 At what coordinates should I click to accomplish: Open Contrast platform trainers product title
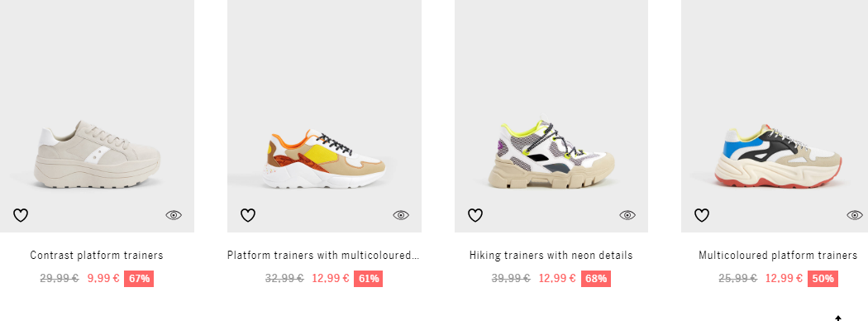97,255
